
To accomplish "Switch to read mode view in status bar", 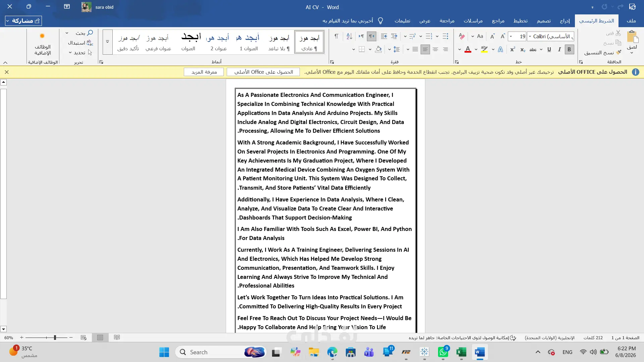I will [x=117, y=338].
